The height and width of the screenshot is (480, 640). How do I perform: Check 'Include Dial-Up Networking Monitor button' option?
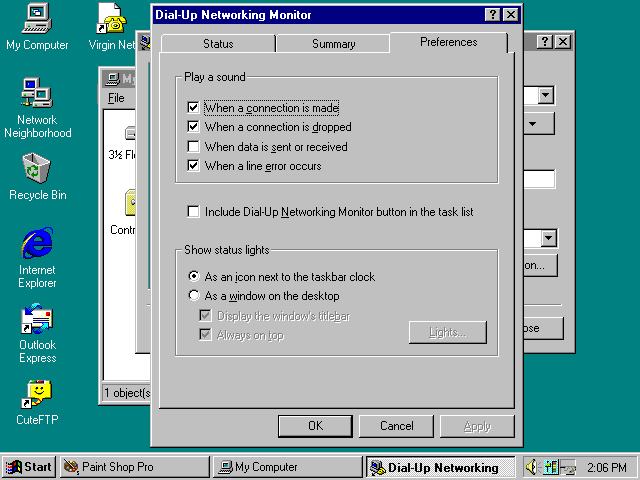194,212
